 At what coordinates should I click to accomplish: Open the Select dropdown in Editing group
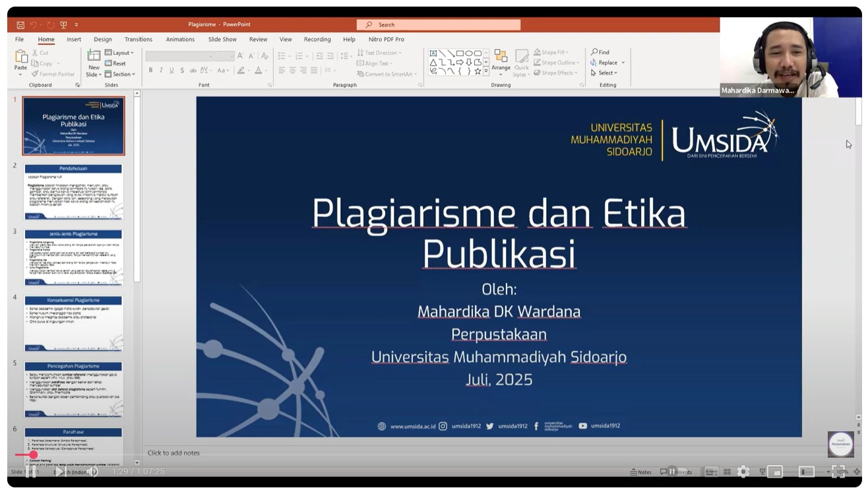click(604, 73)
